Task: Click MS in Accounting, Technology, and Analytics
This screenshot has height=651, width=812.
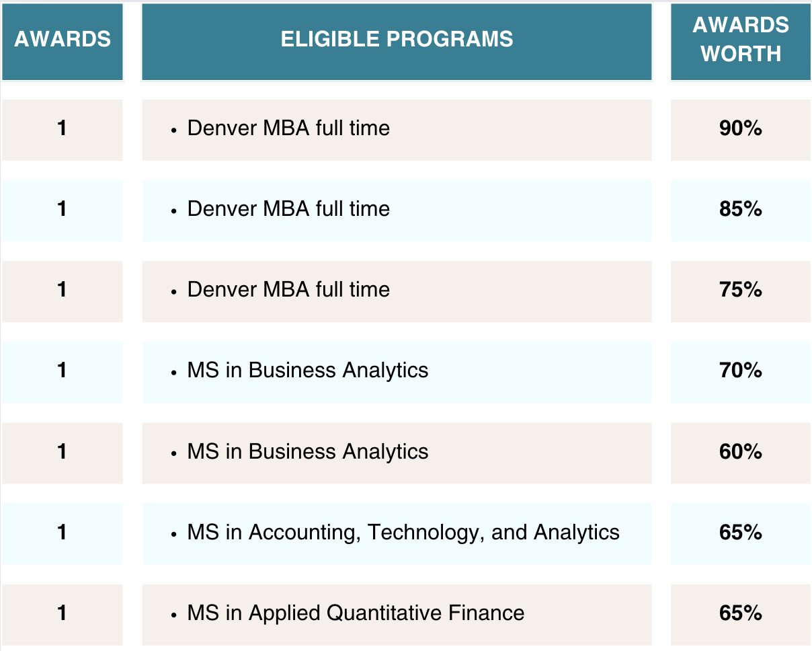Action: pyautogui.click(x=403, y=532)
